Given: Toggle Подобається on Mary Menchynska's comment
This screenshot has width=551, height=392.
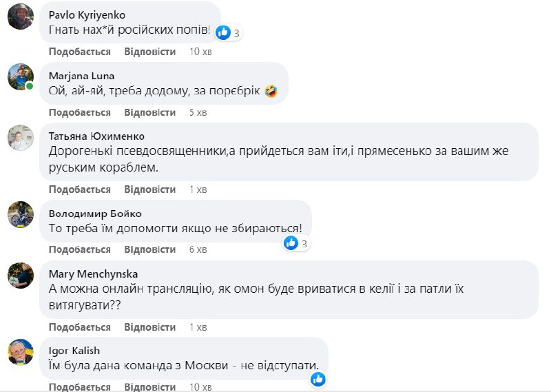Looking at the screenshot, I should click(x=80, y=326).
